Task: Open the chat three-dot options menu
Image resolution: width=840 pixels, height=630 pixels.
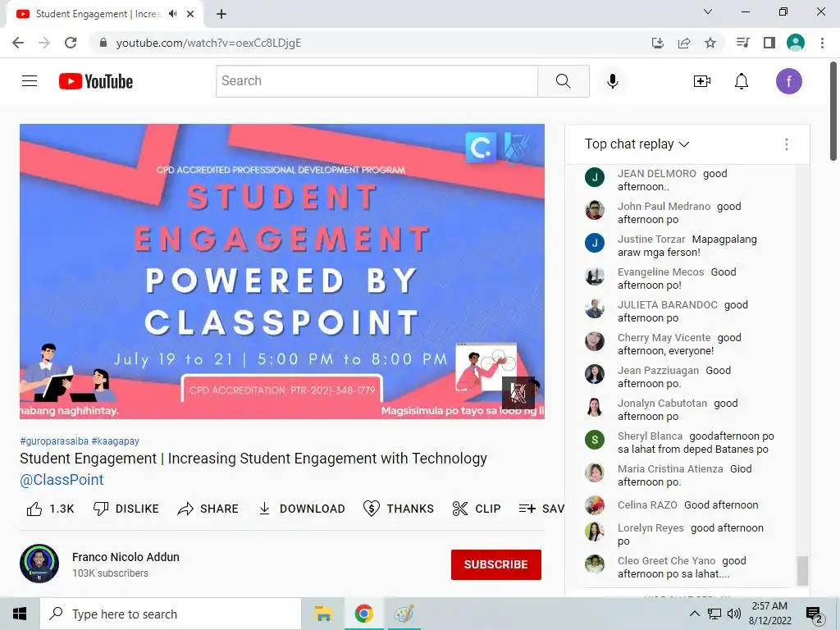Action: 786,144
